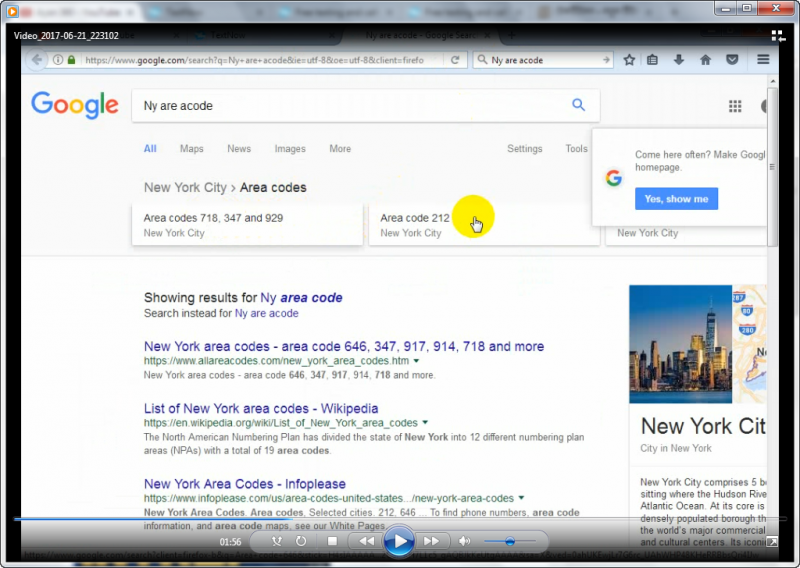Click the scrollbar up arrow
Image resolution: width=800 pixels, height=568 pixels.
772,81
